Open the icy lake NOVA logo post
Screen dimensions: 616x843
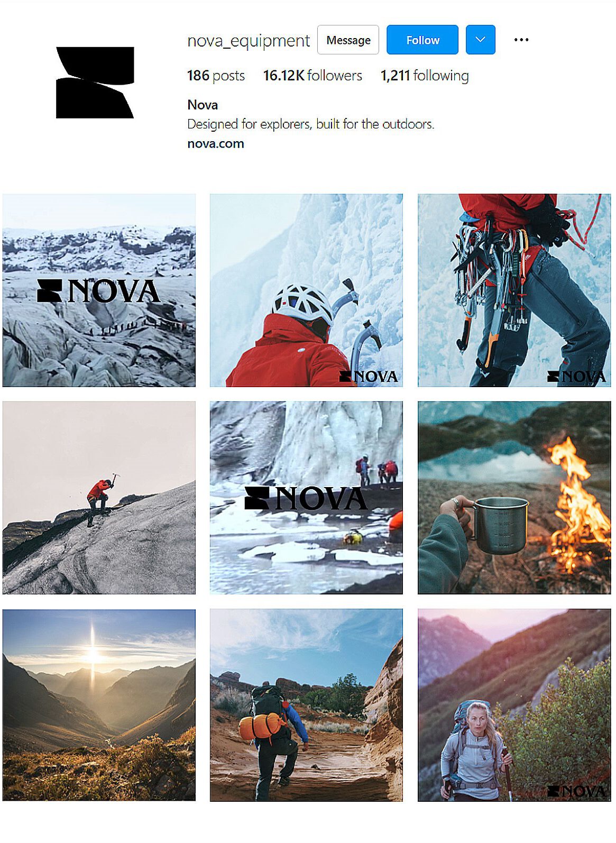(306, 498)
